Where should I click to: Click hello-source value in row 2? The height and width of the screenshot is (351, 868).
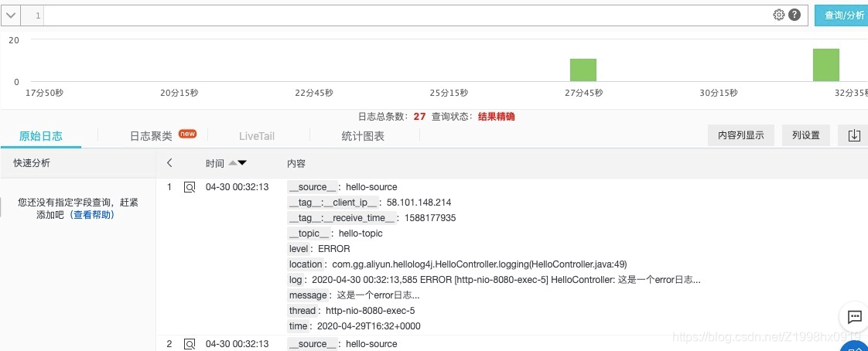tap(371, 344)
